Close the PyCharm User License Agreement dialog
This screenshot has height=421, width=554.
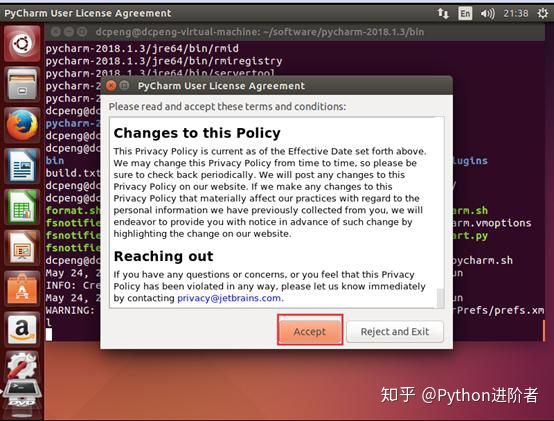point(111,86)
